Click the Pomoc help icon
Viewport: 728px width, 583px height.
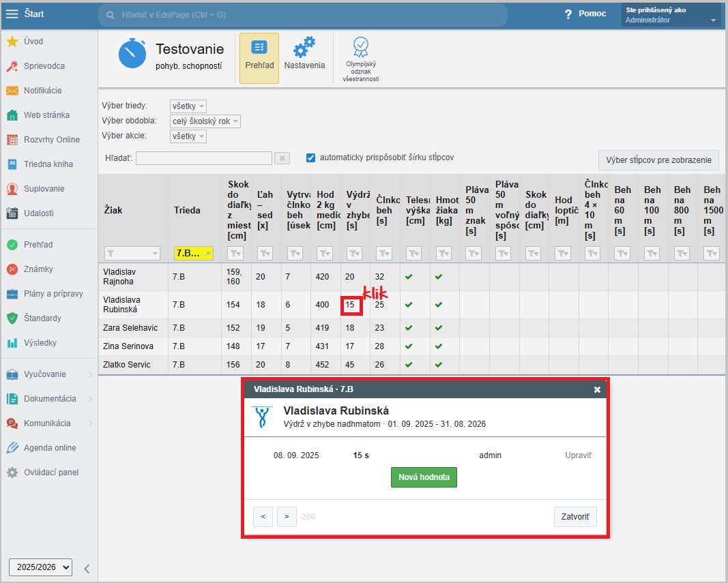click(568, 14)
